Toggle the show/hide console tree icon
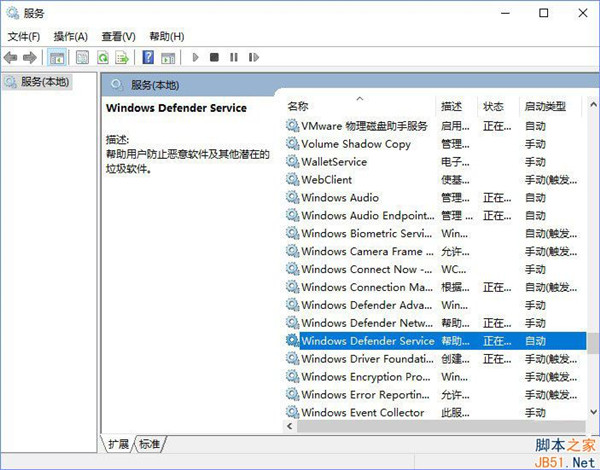 point(57,58)
